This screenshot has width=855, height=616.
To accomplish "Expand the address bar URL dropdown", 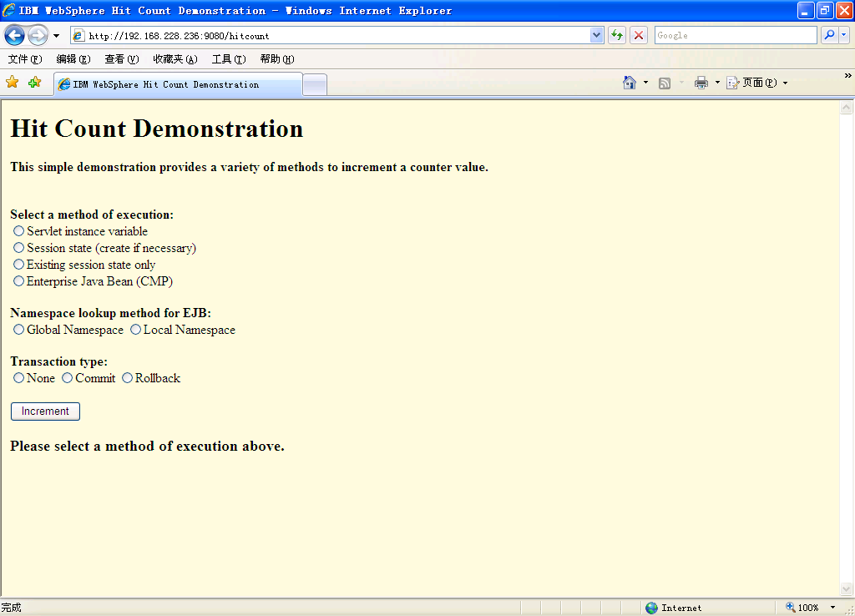I will (596, 35).
